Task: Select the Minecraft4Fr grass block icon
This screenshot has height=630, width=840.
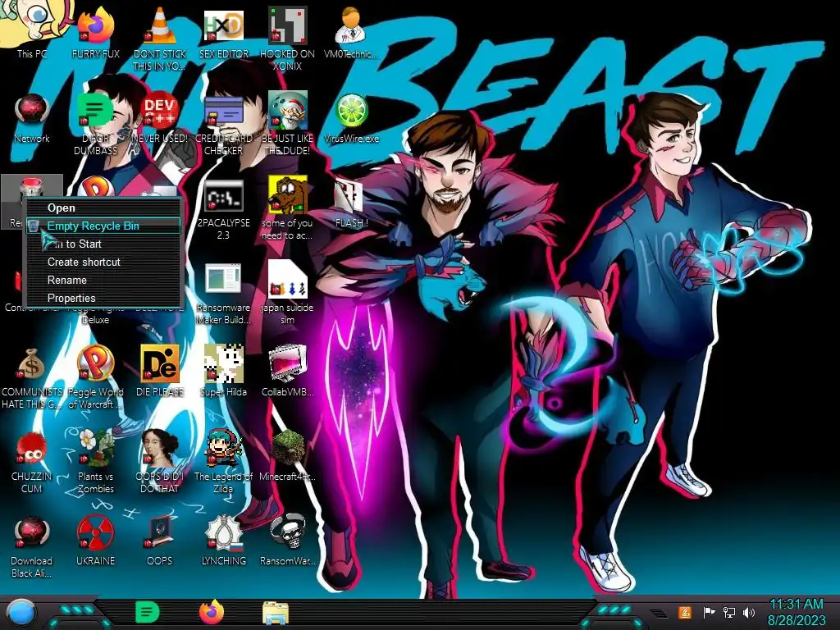Action: (x=288, y=455)
